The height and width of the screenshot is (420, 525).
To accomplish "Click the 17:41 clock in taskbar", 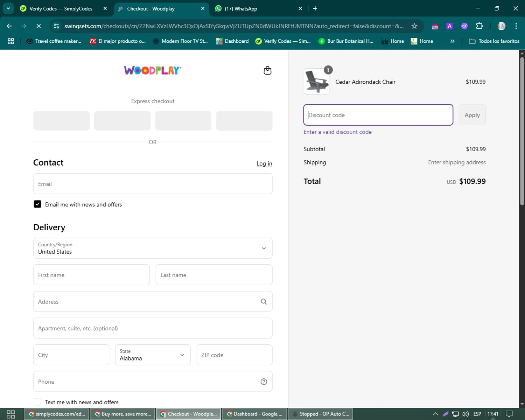I will point(493,414).
